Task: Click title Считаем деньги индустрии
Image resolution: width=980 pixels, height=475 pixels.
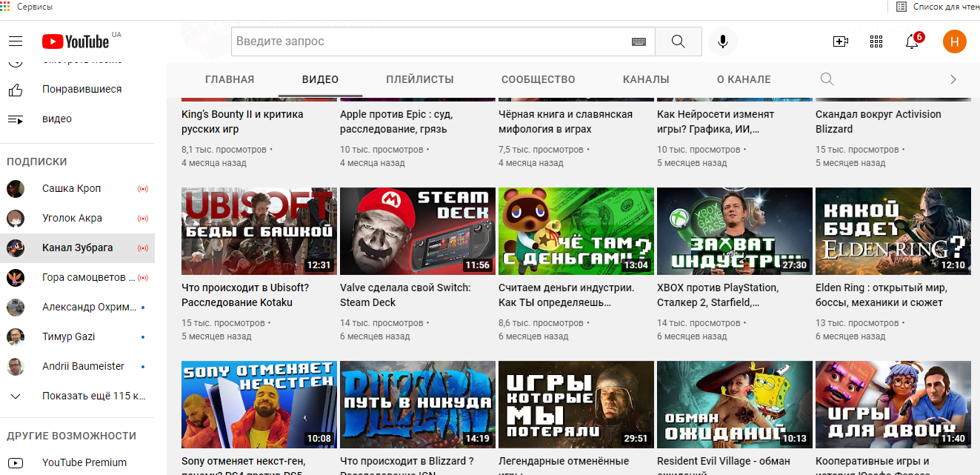Action: pos(567,295)
